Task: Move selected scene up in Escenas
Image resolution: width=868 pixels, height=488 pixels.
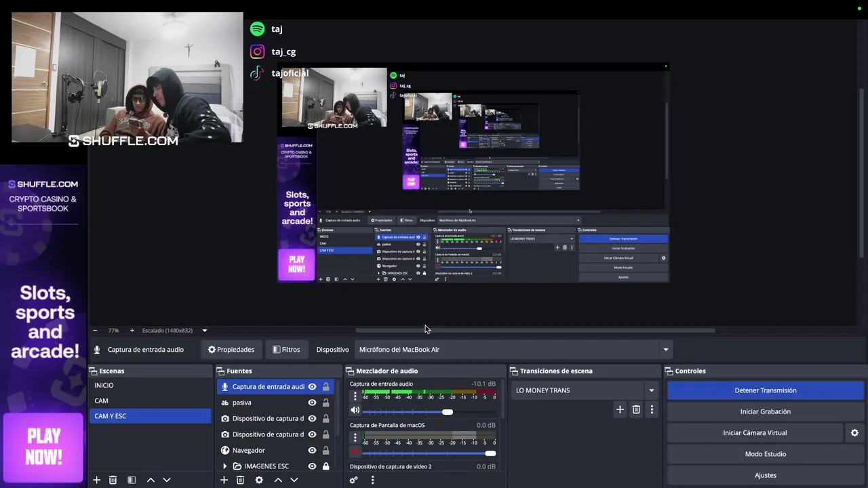Action: 151,480
